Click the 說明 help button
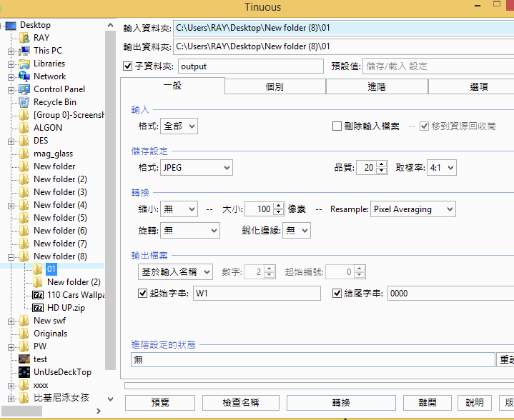Image resolution: width=514 pixels, height=420 pixels. click(475, 403)
